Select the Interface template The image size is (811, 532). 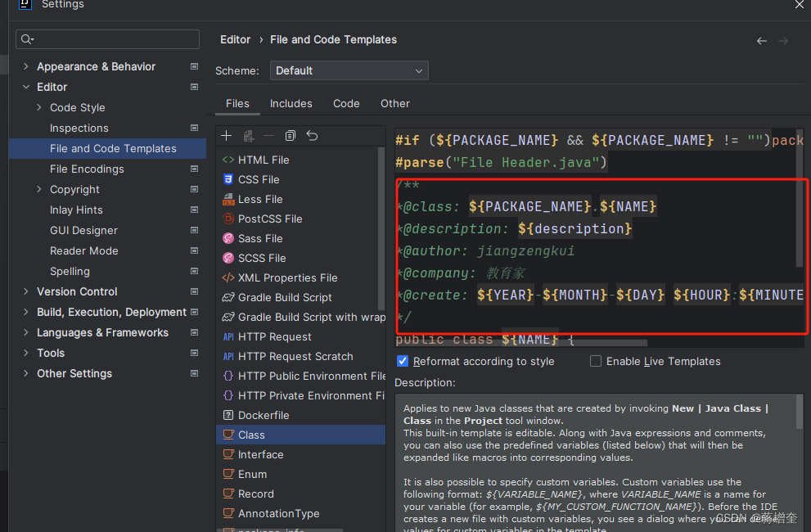click(301, 454)
